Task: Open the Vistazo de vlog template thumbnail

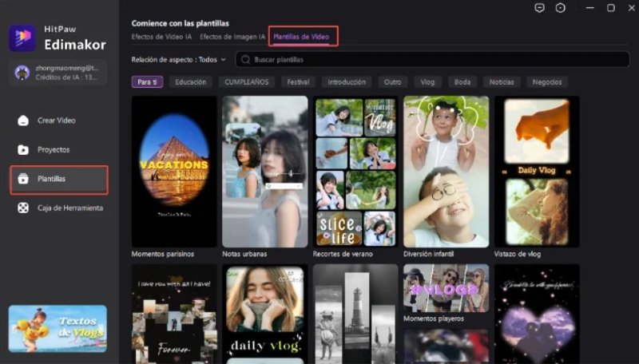Action: tap(537, 172)
